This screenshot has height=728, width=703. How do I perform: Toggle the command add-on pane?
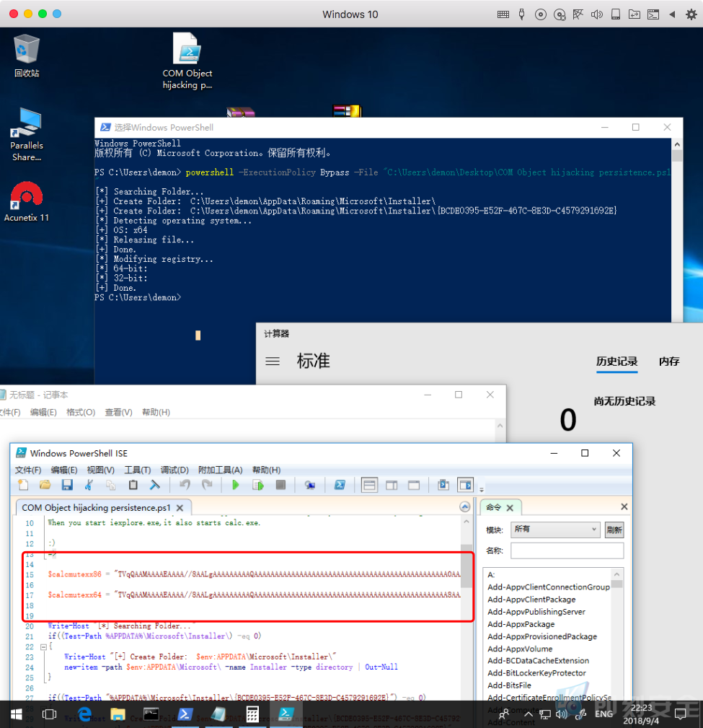[465, 485]
